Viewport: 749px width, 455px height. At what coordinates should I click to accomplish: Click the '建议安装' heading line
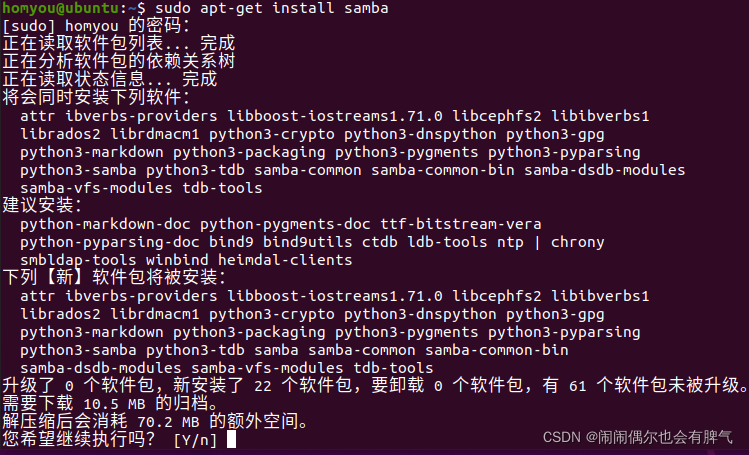click(x=41, y=205)
